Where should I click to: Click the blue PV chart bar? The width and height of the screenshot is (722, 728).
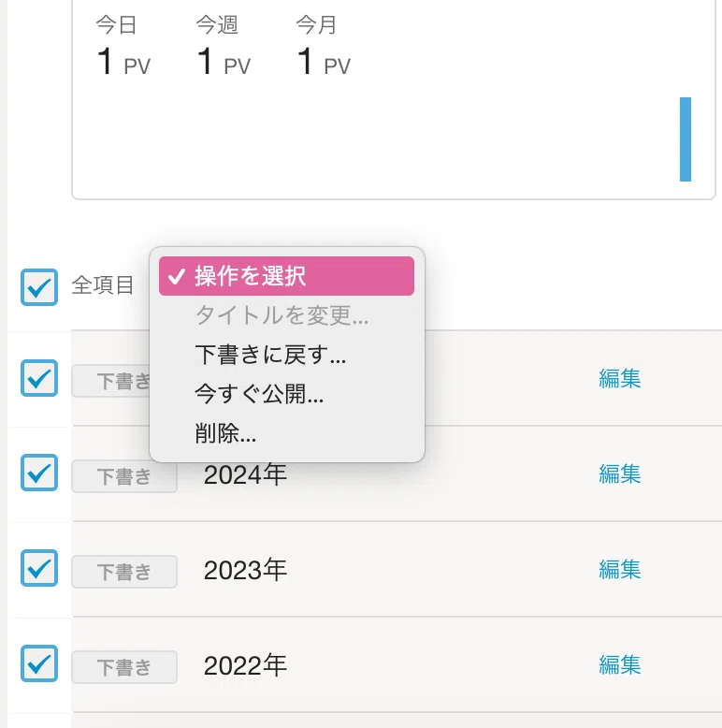click(x=686, y=139)
